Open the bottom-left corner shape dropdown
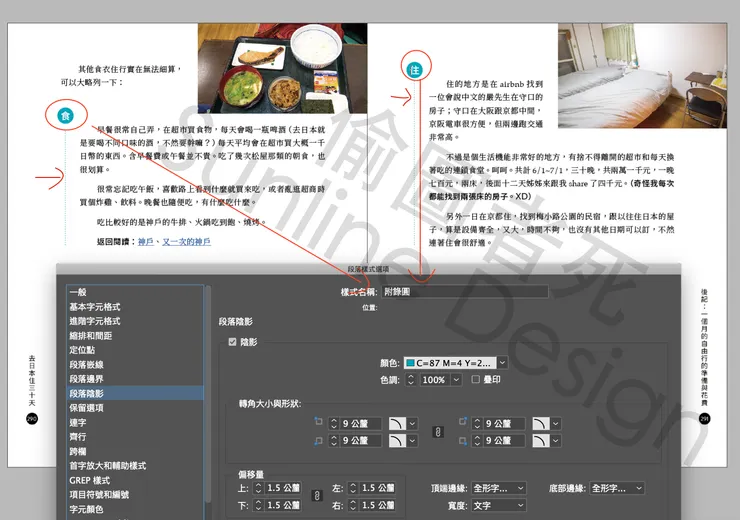Viewport: 740px width, 520px height. [x=412, y=441]
